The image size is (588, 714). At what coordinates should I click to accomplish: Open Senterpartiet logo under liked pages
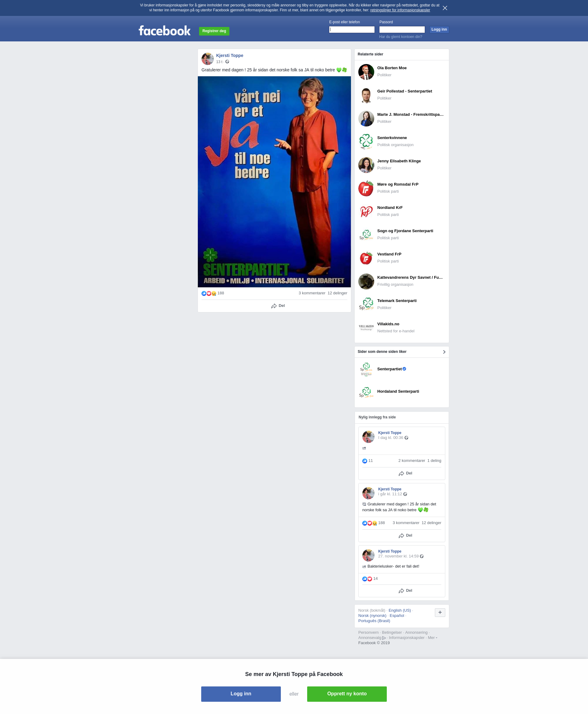(x=366, y=369)
